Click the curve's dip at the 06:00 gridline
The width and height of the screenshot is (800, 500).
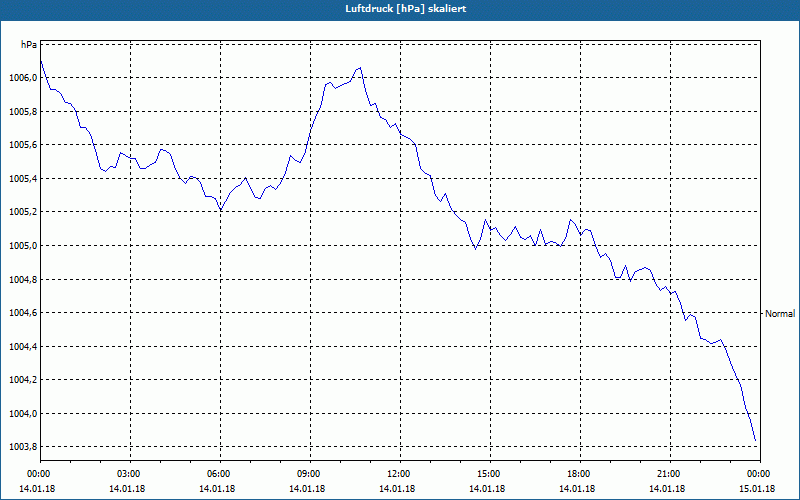tap(220, 210)
